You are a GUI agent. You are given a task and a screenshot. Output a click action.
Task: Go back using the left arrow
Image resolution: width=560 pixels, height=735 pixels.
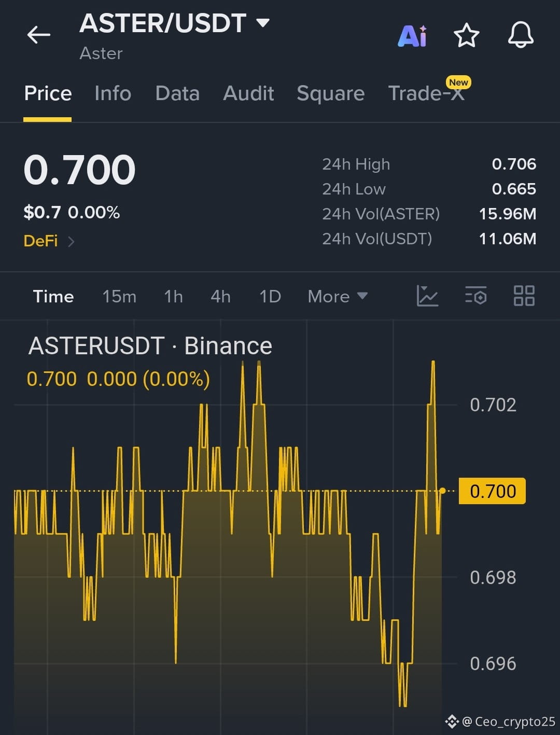39,35
